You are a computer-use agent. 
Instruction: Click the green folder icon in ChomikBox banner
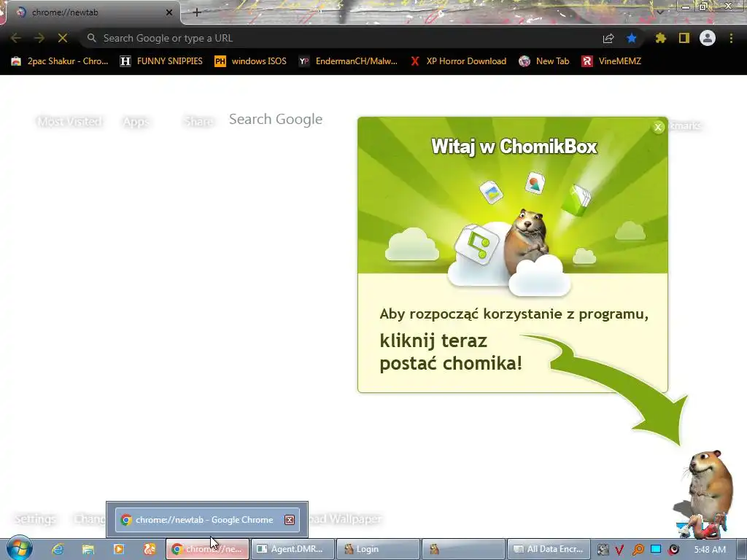click(576, 200)
